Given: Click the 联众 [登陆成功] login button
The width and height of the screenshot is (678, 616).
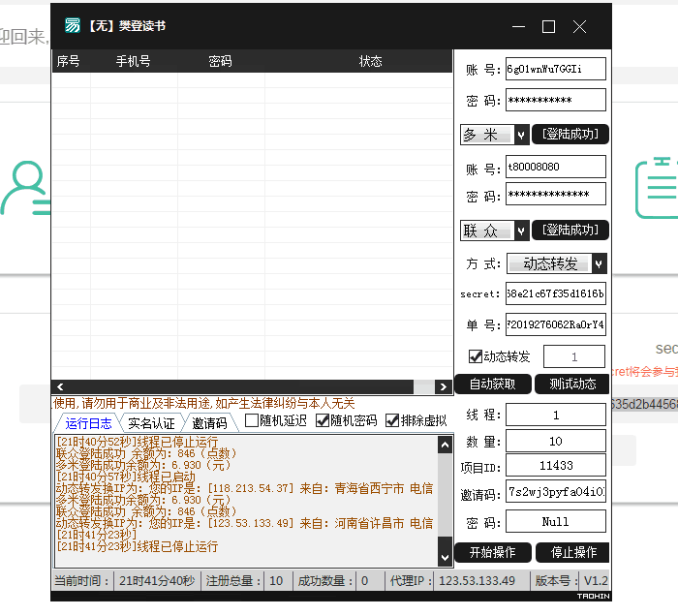Looking at the screenshot, I should [x=570, y=230].
